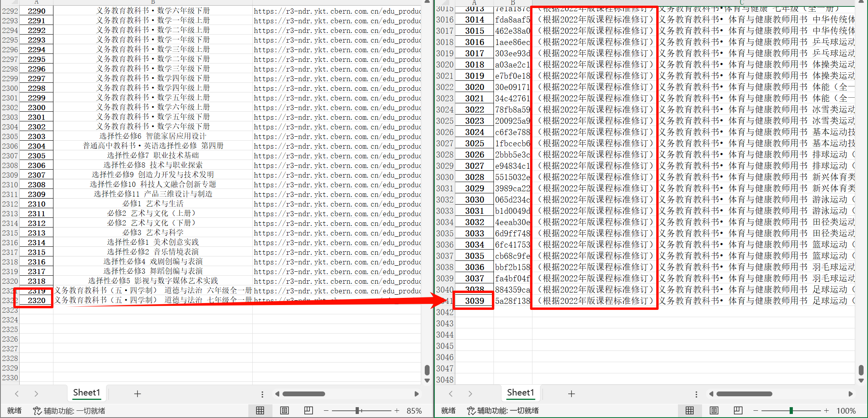This screenshot has height=418, width=868.
Task: Go to next sheet in right window
Action: (470, 394)
